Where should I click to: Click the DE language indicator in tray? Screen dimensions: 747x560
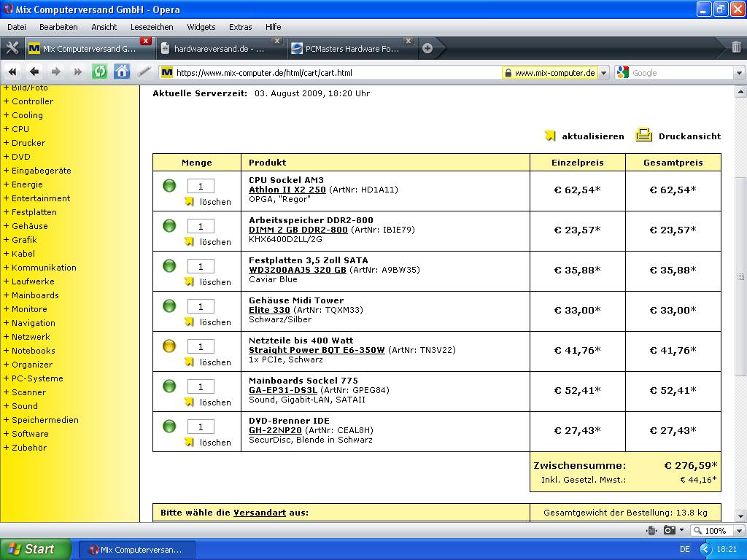pyautogui.click(x=685, y=550)
